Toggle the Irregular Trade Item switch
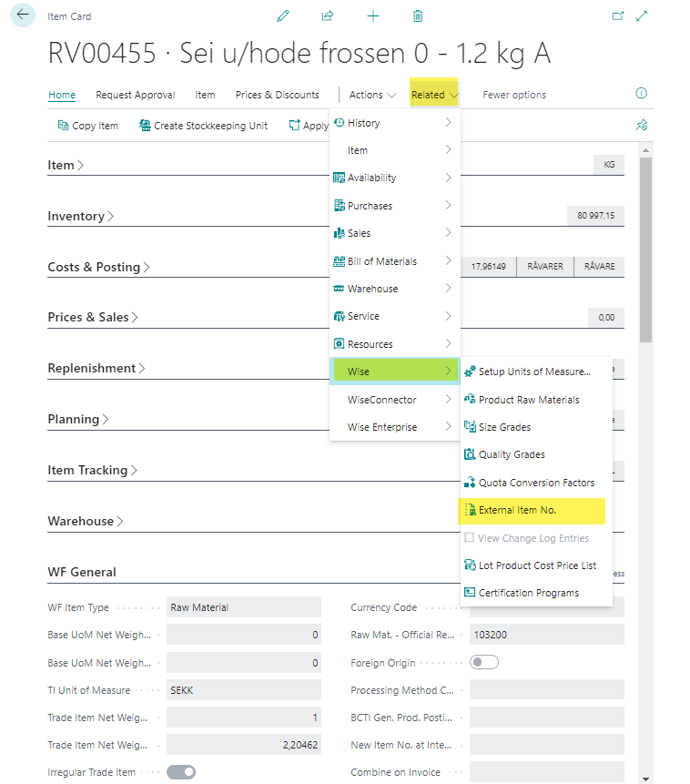This screenshot has height=784, width=690. [181, 771]
